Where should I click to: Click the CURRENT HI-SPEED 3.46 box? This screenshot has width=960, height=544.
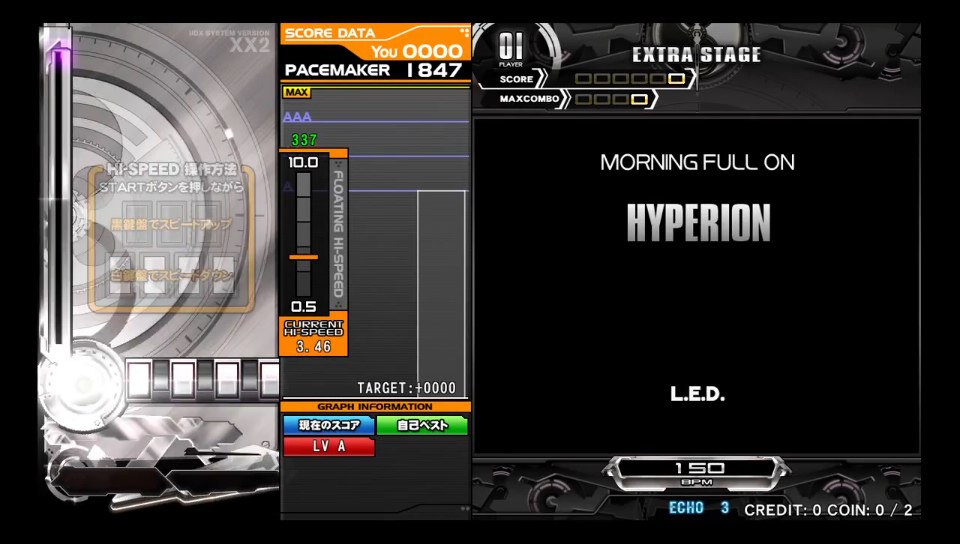pos(313,336)
